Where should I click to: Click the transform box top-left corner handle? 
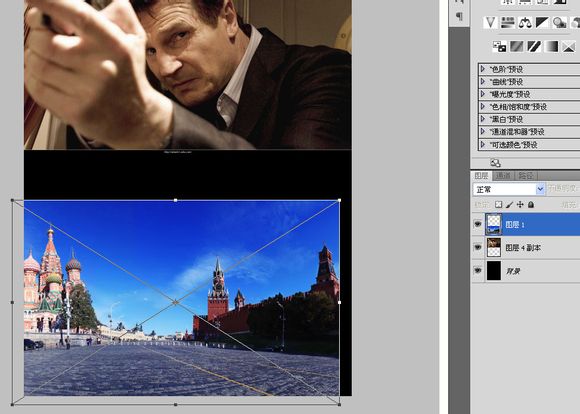point(12,200)
